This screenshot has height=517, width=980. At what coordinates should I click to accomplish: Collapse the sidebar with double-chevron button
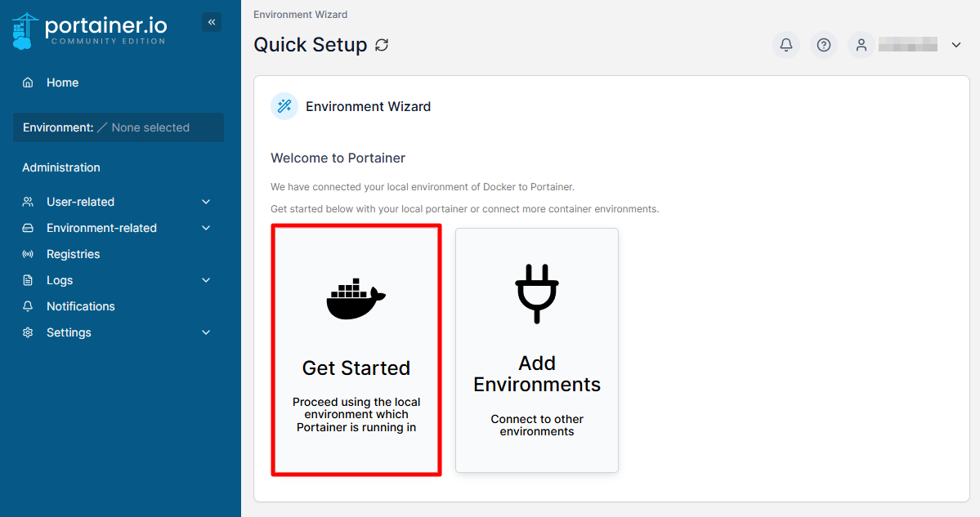point(212,23)
